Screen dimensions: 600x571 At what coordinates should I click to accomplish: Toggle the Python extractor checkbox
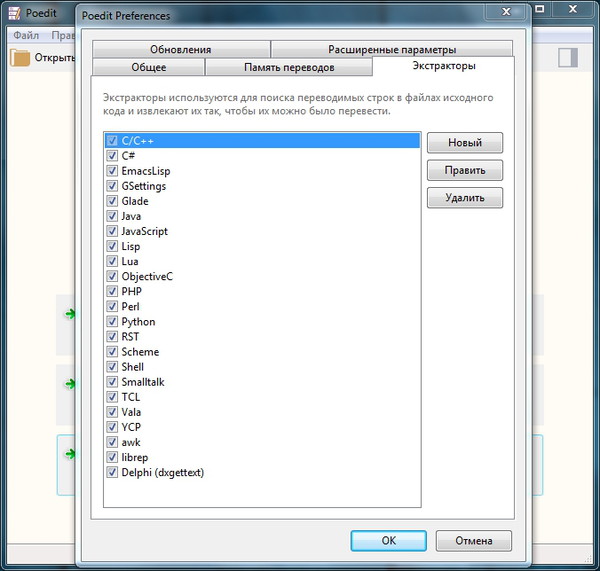click(x=112, y=322)
